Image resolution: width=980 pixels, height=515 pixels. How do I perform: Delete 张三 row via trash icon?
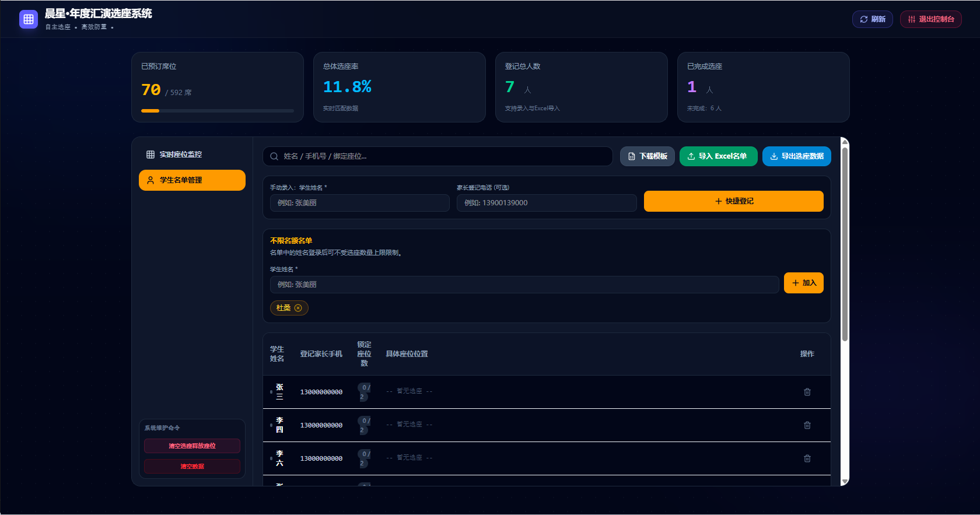807,392
